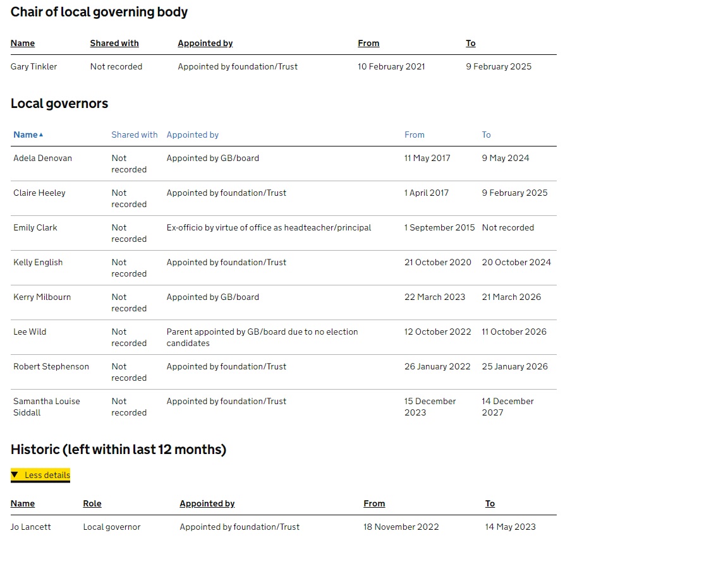The height and width of the screenshot is (562, 728).
Task: Sort Historic table by Role header
Action: coord(92,503)
